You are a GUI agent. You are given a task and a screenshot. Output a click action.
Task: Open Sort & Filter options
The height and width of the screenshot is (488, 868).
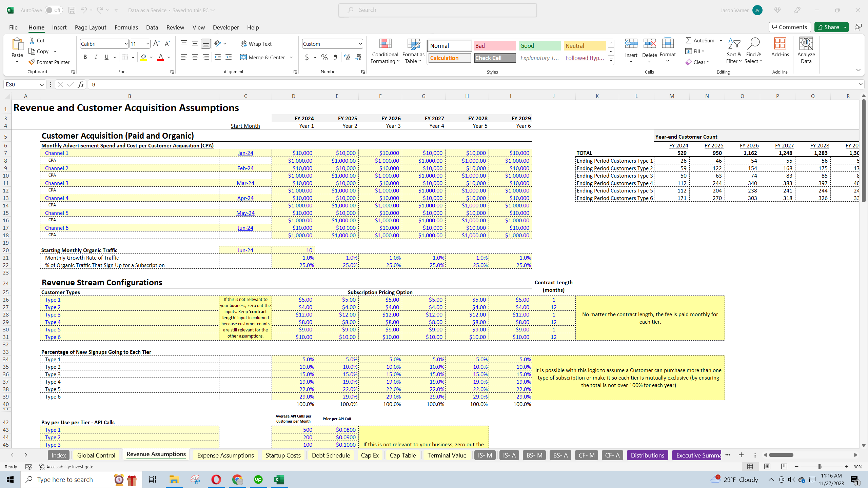(x=734, y=51)
